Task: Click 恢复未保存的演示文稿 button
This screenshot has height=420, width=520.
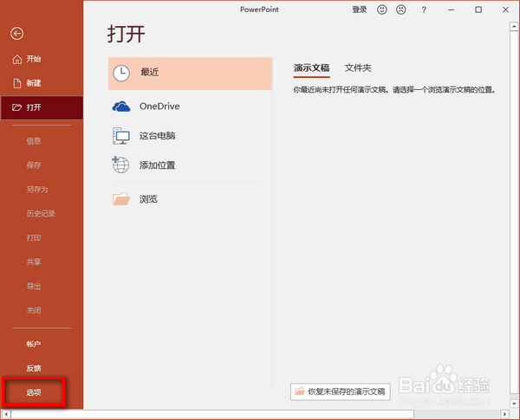Action: (341, 391)
